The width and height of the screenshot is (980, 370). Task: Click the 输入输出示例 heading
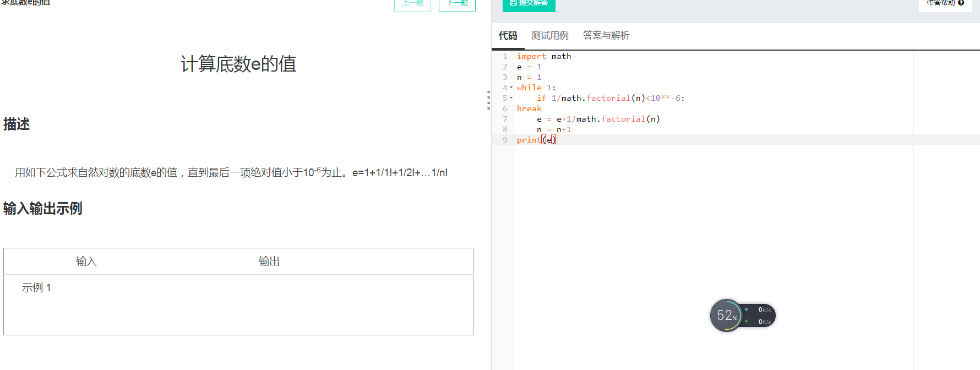(x=43, y=209)
